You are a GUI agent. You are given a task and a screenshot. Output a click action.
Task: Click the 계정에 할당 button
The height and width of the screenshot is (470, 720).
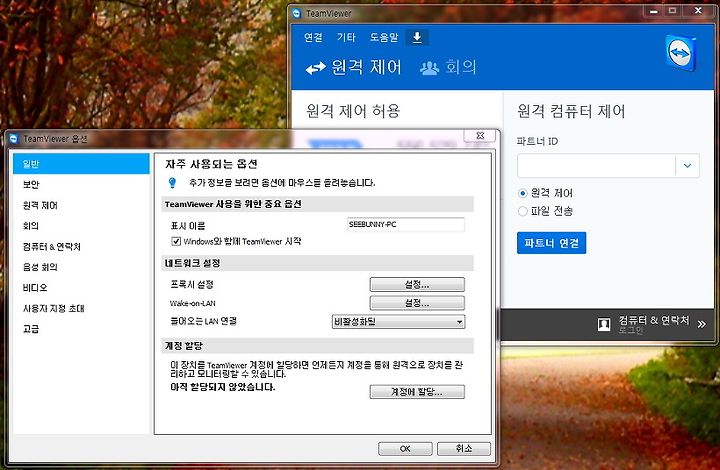pos(417,392)
